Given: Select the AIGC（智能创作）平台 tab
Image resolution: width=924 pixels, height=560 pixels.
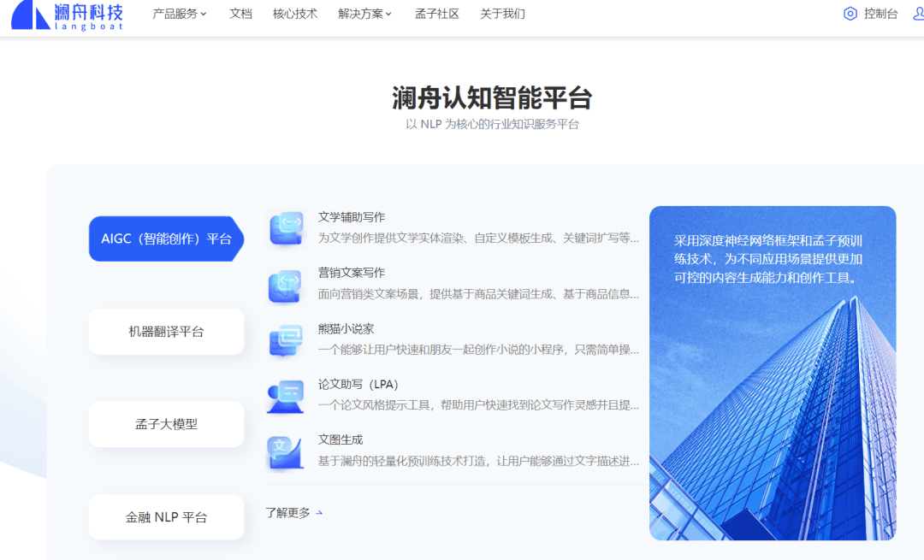Looking at the screenshot, I should coord(166,239).
